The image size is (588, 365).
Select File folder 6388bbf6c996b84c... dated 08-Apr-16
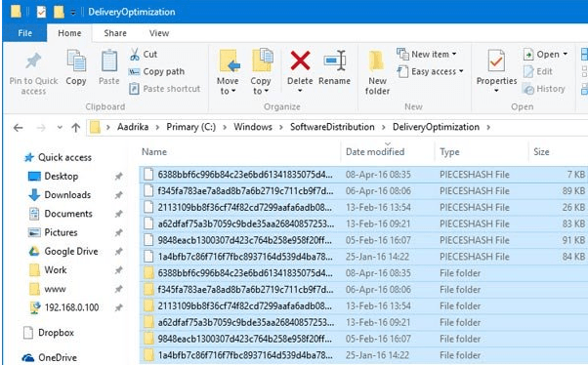[x=363, y=273]
